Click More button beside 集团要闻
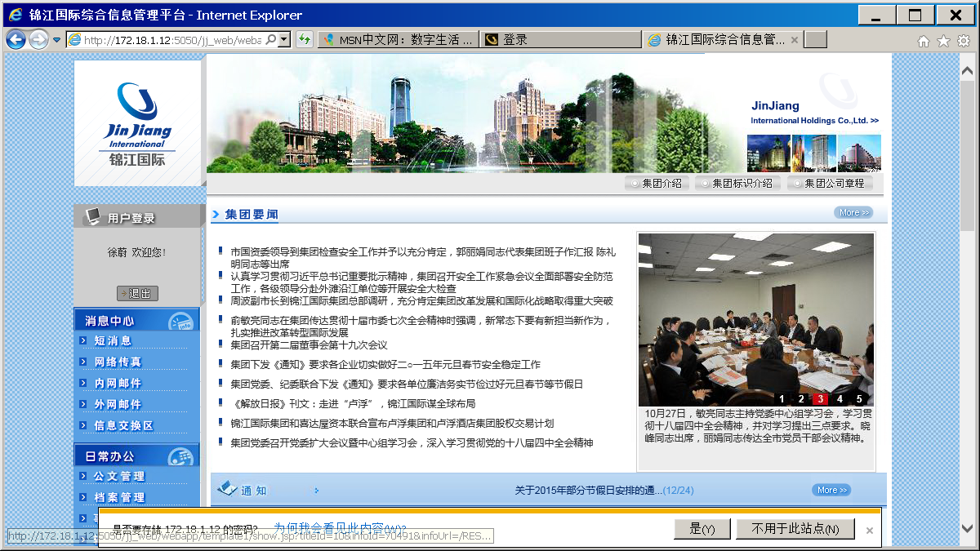 853,212
